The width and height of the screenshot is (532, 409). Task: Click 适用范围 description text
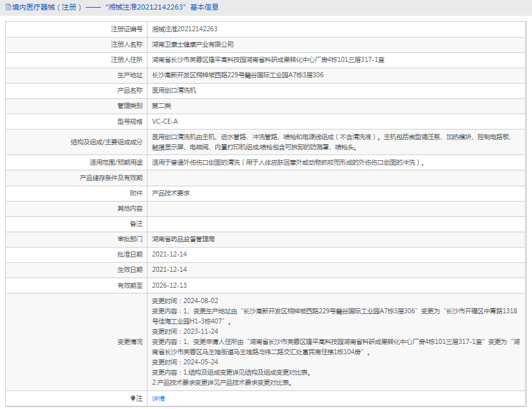click(289, 162)
